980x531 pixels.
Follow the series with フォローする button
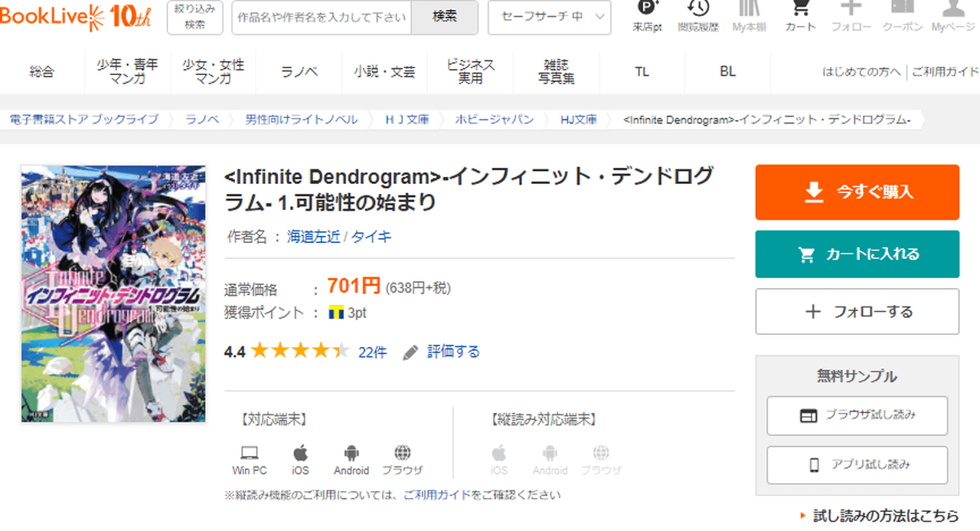pos(857,312)
